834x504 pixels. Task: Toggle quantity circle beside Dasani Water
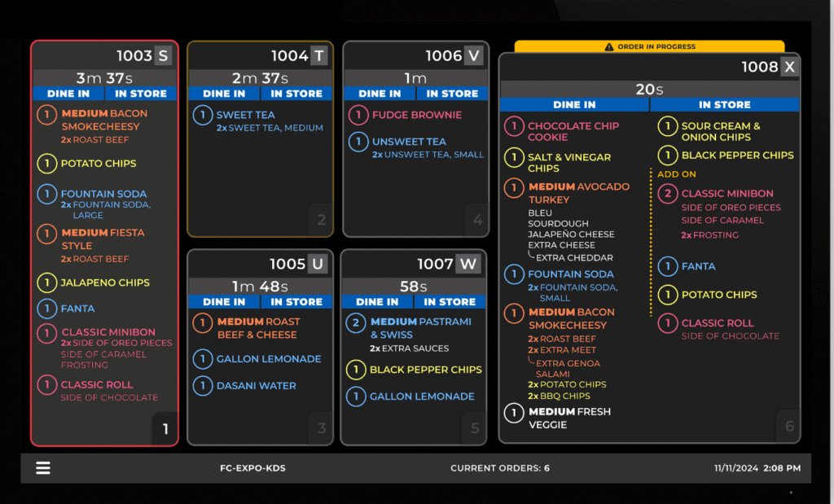202,385
